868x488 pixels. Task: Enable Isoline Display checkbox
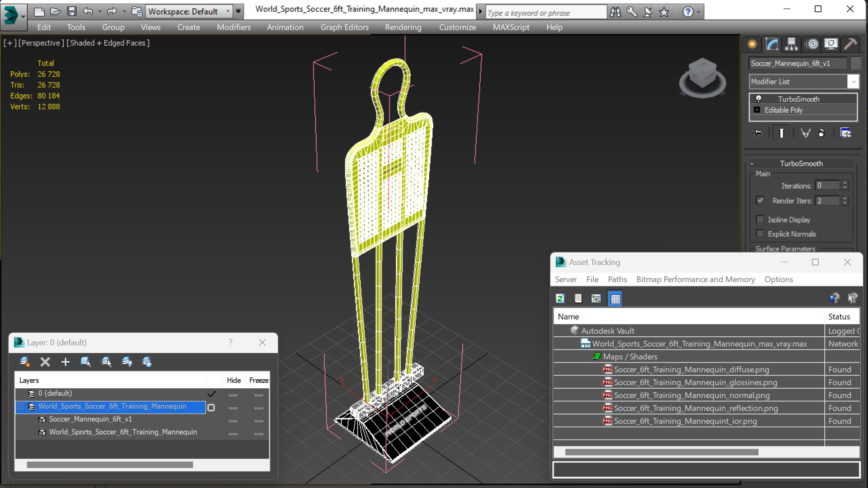pyautogui.click(x=760, y=219)
